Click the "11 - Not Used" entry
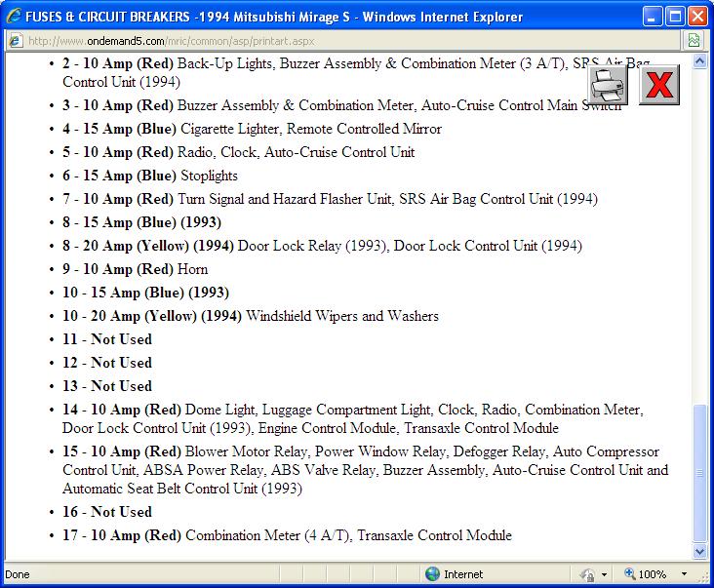 coord(107,339)
